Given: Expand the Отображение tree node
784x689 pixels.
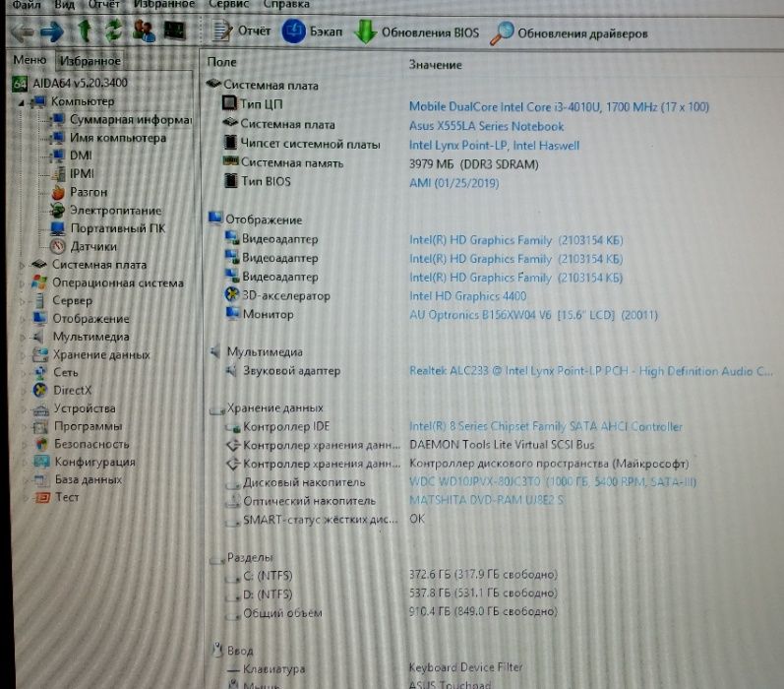Looking at the screenshot, I should click(22, 319).
